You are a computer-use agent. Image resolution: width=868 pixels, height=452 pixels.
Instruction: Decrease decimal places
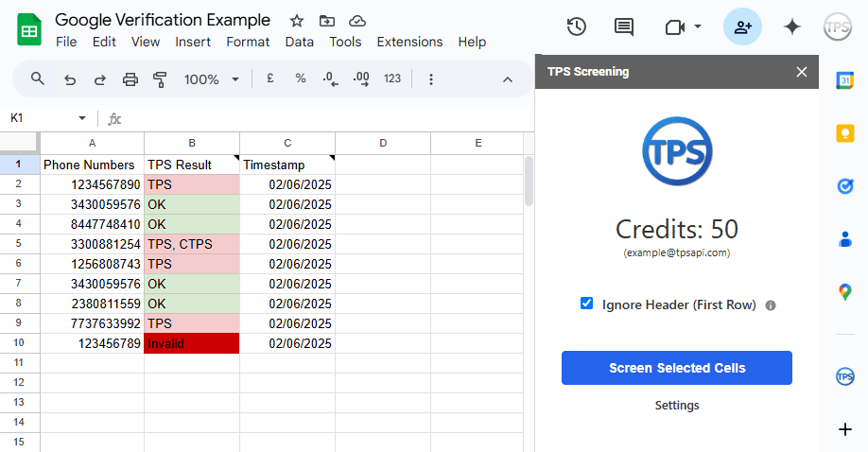[331, 79]
